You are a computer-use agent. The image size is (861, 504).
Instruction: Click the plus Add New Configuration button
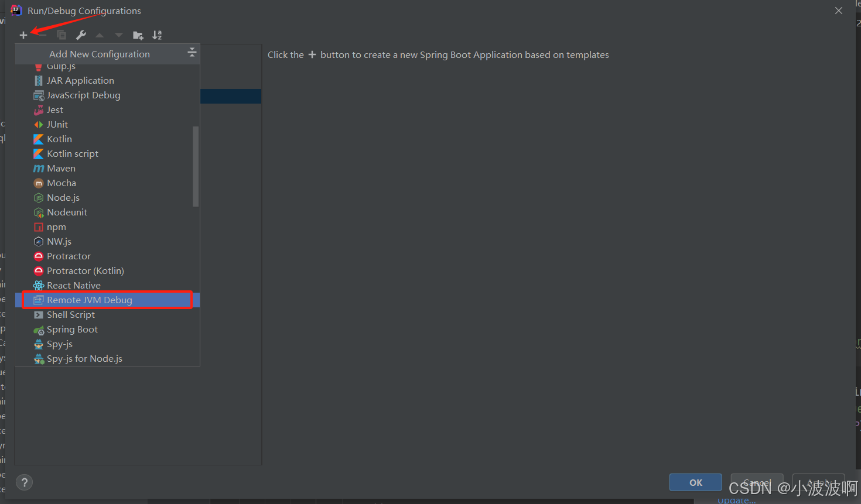(23, 35)
